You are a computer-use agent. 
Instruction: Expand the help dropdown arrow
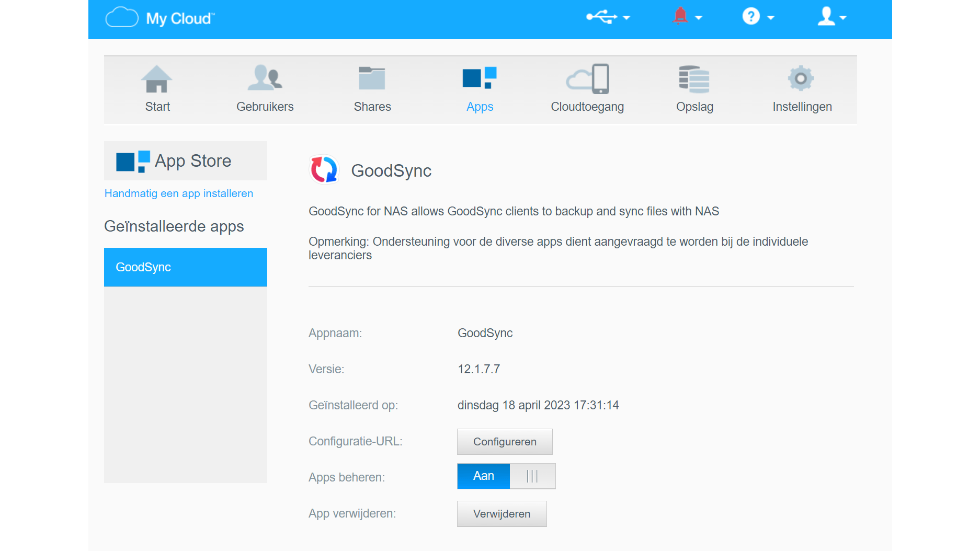click(x=771, y=18)
